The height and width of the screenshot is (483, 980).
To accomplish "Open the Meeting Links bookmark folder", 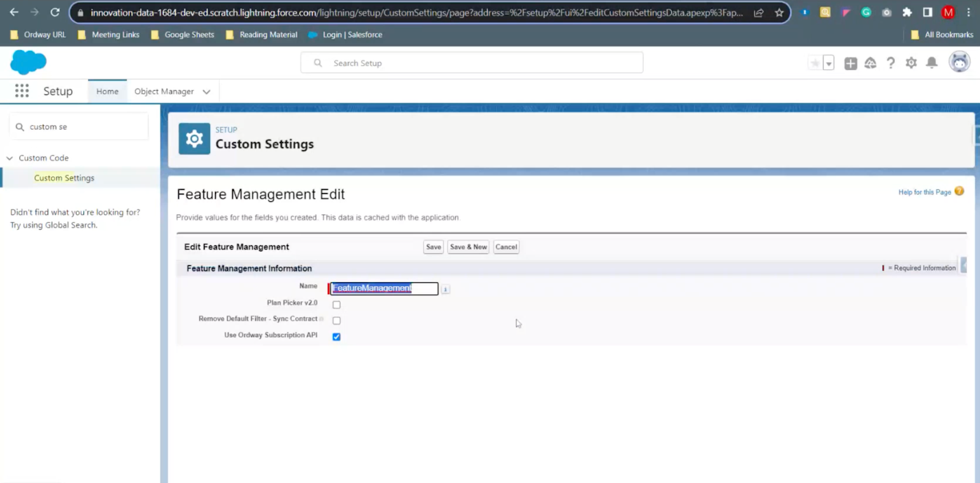I will (x=108, y=35).
